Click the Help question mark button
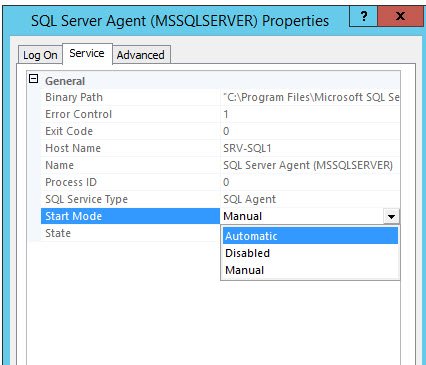426x365 pixels. click(x=364, y=16)
